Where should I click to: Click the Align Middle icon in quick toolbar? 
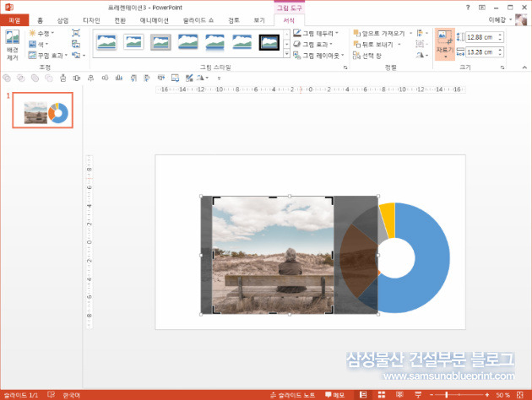coord(105,78)
